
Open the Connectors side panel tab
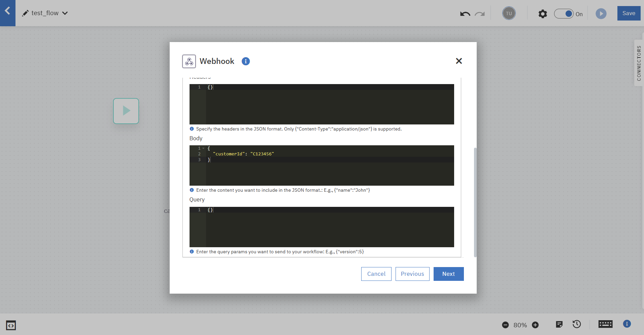coord(639,63)
